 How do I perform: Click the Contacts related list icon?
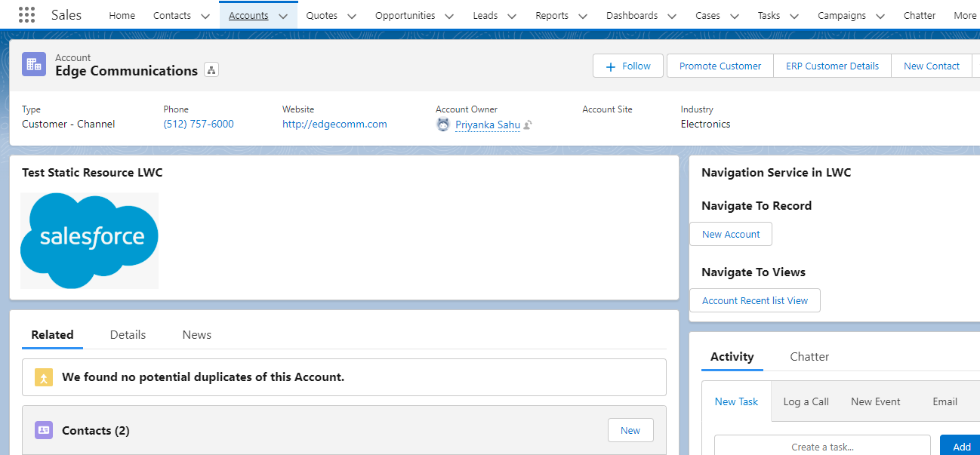[x=44, y=430]
